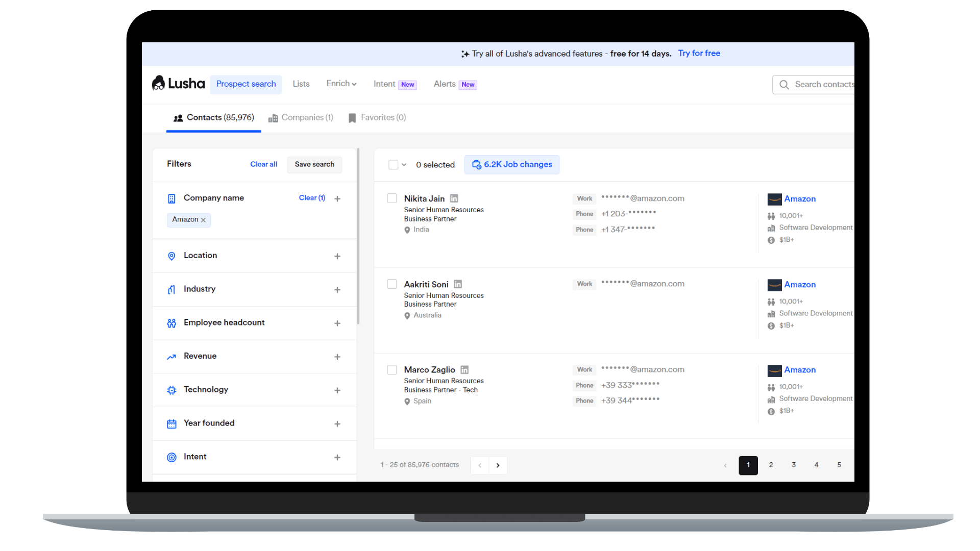Select Aakriti Soni's contact checkbox
Image resolution: width=980 pixels, height=551 pixels.
(392, 284)
